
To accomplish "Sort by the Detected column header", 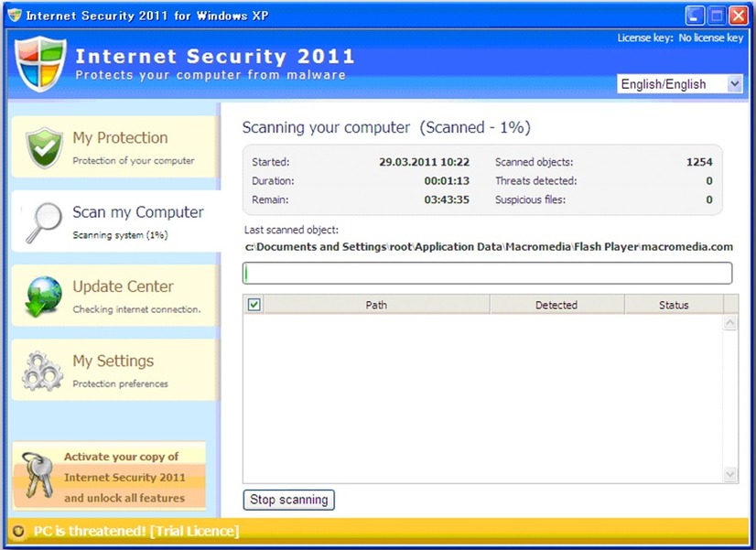I will coord(556,305).
